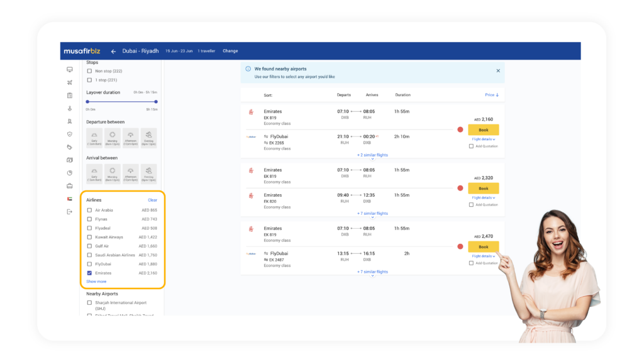Expand +7 similar flights under AED 2,320
The image size is (644, 362).
pos(372,214)
